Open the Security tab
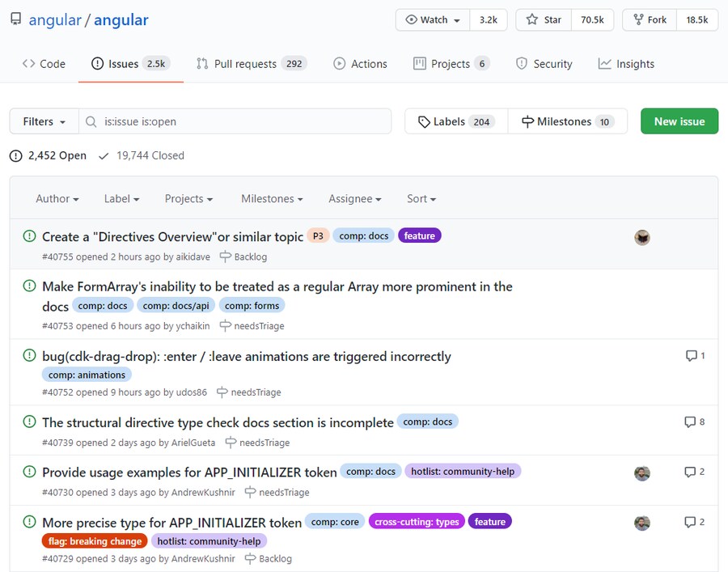 pos(544,63)
